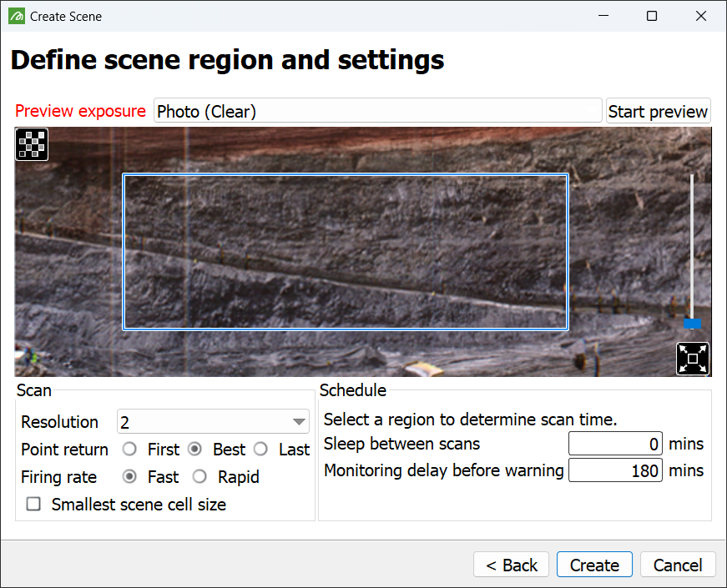The width and height of the screenshot is (727, 588).
Task: Click the checkerboard pattern icon on preview
Action: point(32,144)
